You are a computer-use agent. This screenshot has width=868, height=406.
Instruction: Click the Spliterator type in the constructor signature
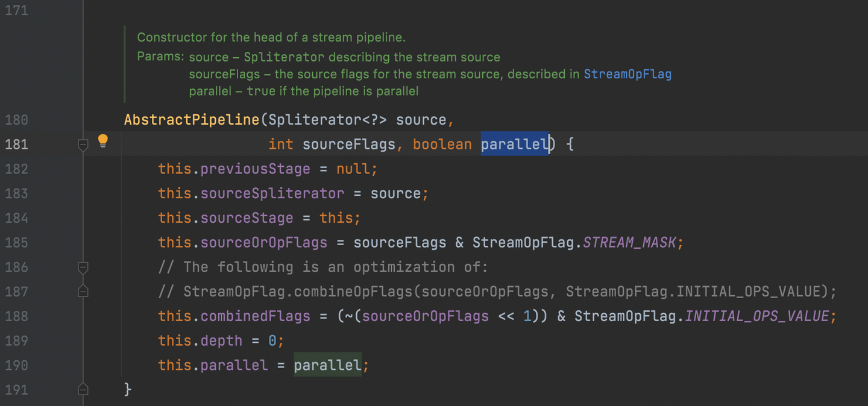[x=314, y=120]
